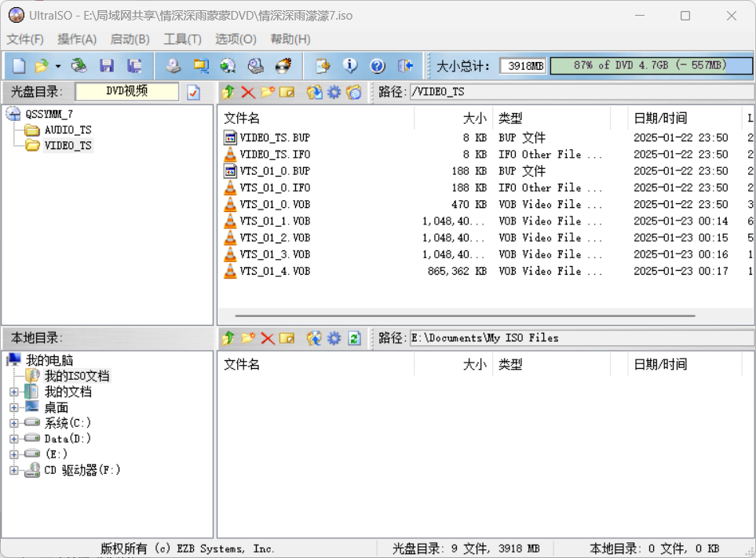The height and width of the screenshot is (558, 756).
Task: Expand the (E:) drive node
Action: (14, 454)
